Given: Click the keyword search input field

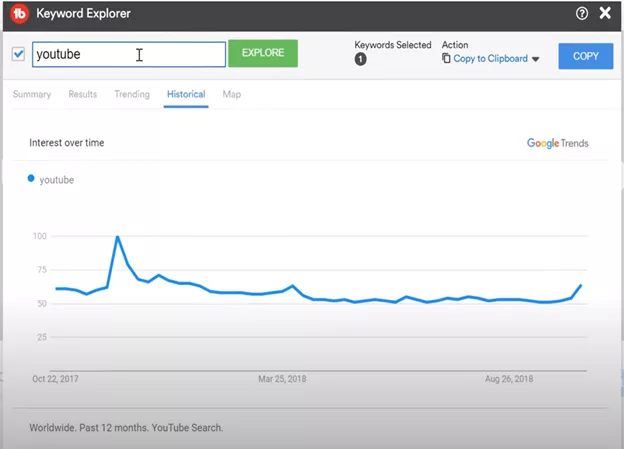Looking at the screenshot, I should [x=129, y=55].
